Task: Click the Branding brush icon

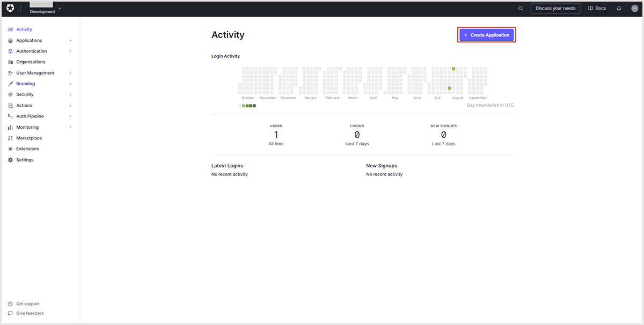Action: pyautogui.click(x=11, y=84)
